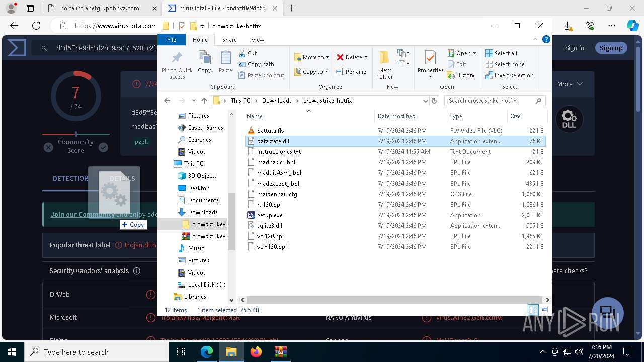Click Select none

pyautogui.click(x=505, y=64)
